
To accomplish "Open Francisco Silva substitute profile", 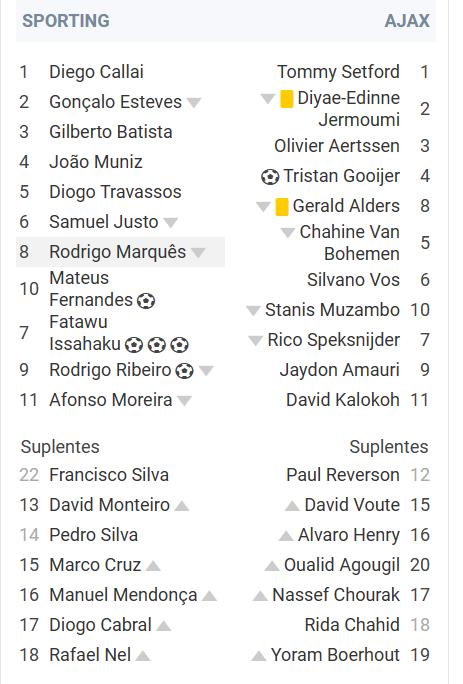I will 109,475.
